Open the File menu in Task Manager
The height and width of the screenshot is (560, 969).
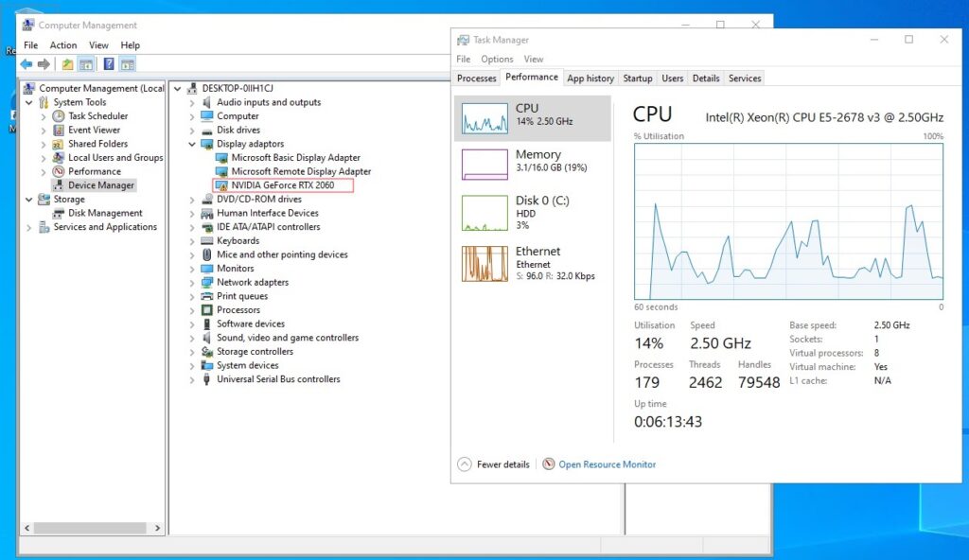click(x=464, y=60)
